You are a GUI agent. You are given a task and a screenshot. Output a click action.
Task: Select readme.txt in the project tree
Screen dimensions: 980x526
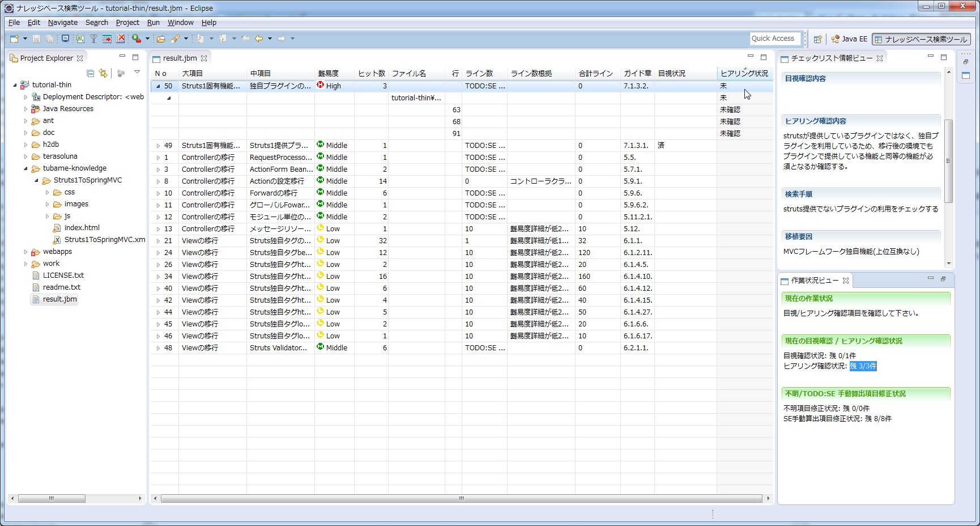(61, 287)
